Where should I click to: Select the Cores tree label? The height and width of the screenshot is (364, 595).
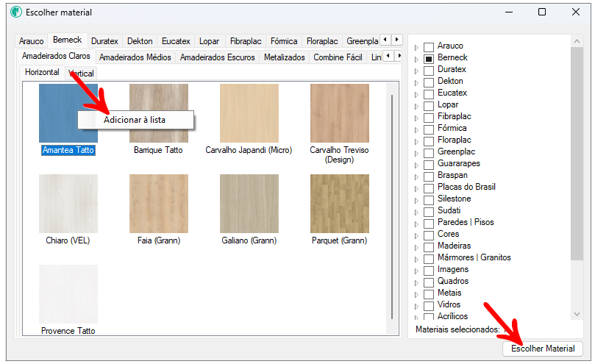click(448, 234)
